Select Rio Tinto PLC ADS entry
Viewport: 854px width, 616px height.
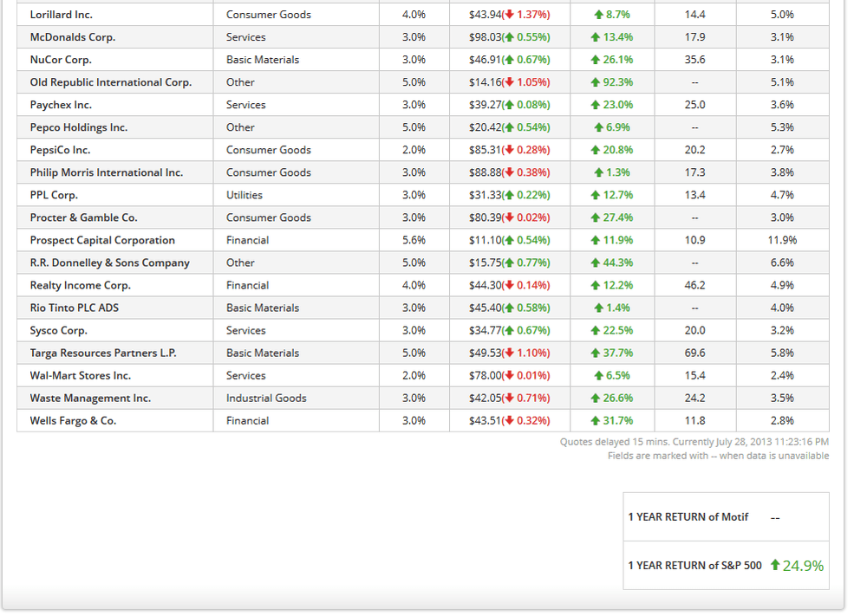[x=74, y=308]
